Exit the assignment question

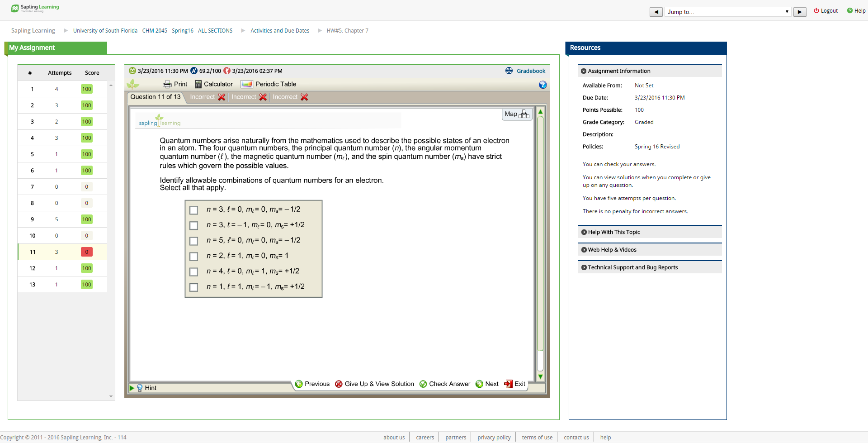[515, 384]
